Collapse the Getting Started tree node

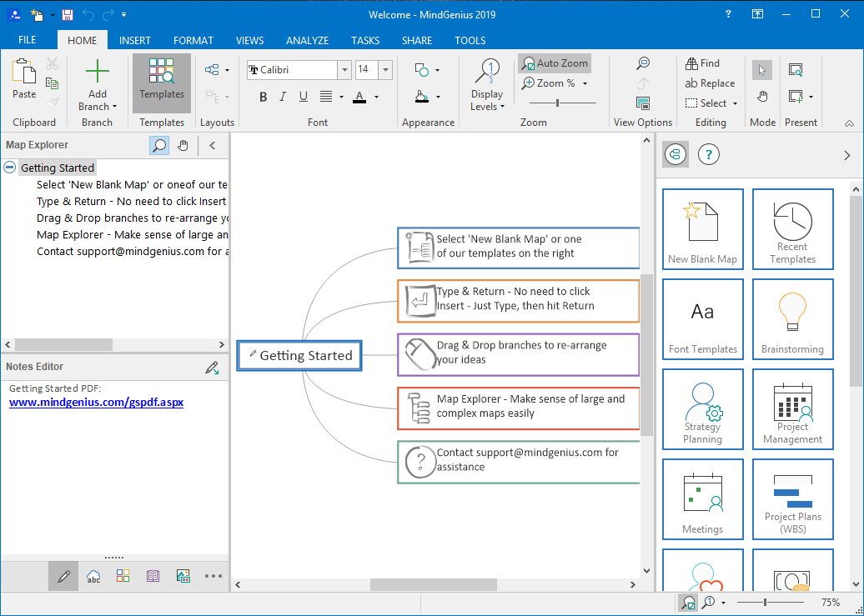(x=9, y=168)
